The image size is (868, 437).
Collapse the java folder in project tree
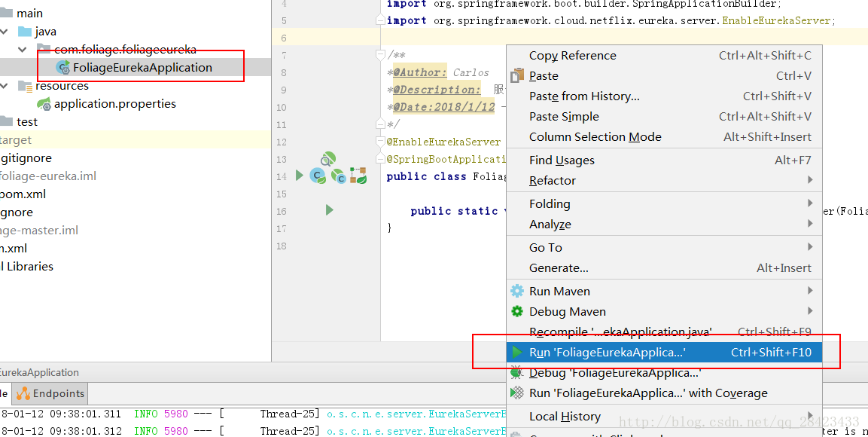point(5,32)
